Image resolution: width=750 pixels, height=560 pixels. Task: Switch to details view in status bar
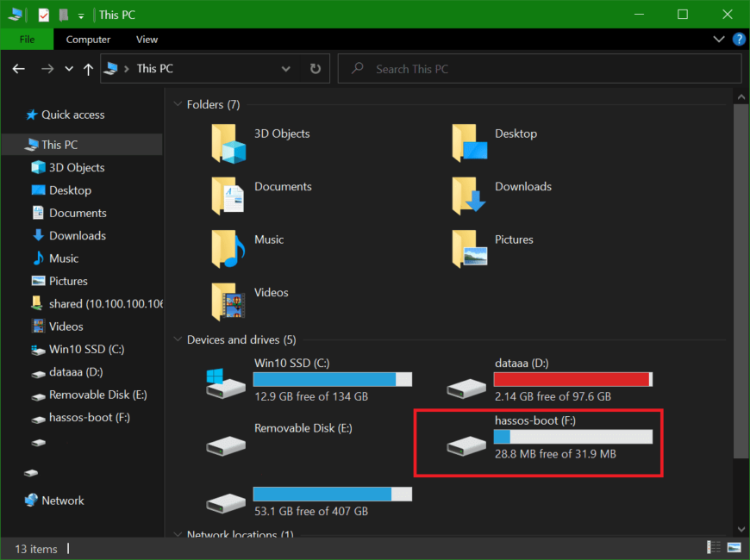tap(714, 548)
